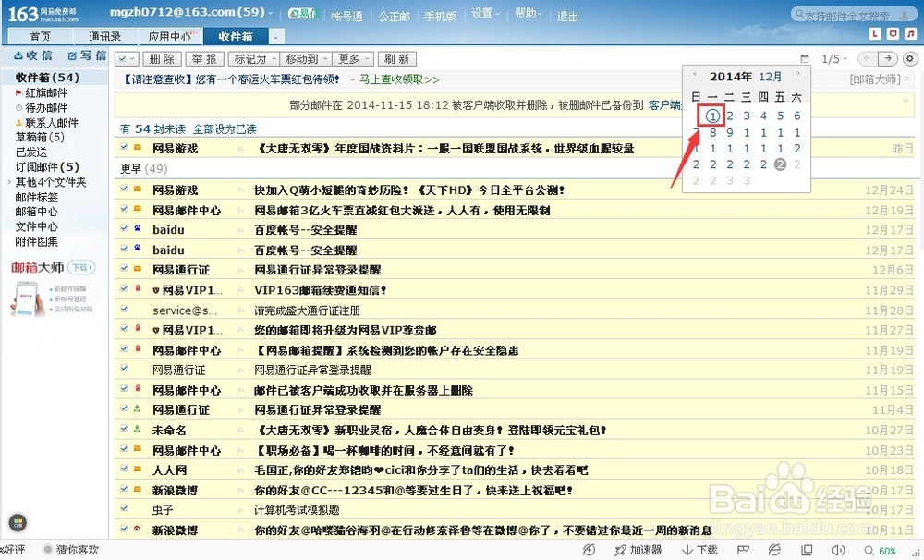Click the 刷新 button to refresh inbox
Viewport: 924px width, 560px height.
point(397,57)
